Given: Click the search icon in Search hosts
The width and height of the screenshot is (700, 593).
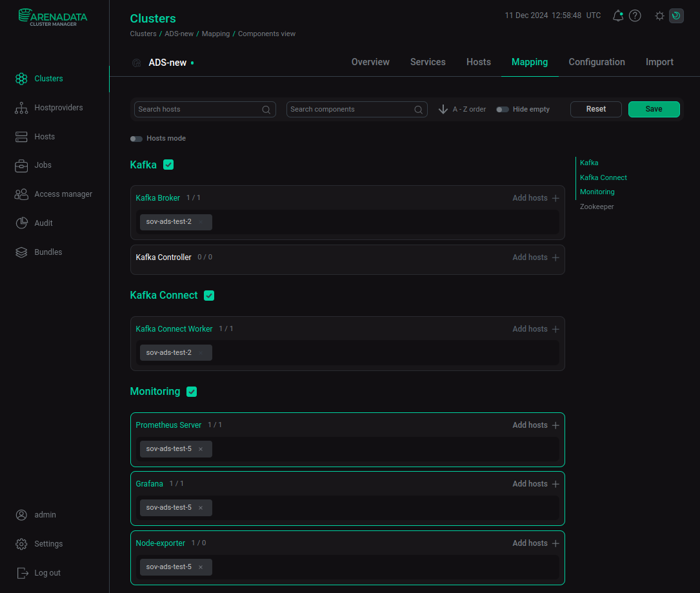Looking at the screenshot, I should tap(266, 110).
